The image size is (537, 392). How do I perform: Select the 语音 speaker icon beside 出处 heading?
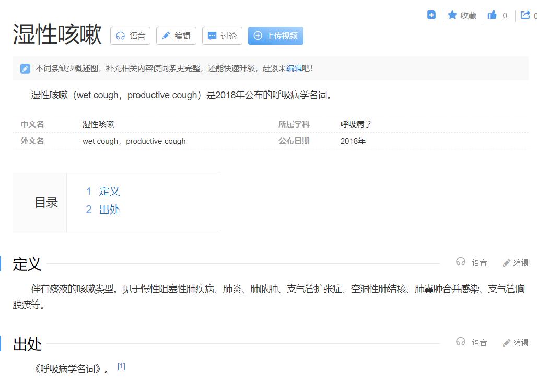click(461, 342)
